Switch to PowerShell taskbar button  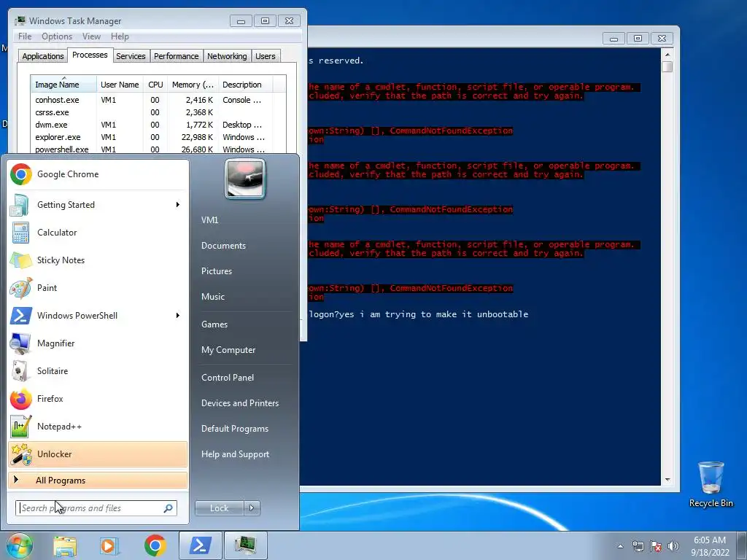coord(201,545)
